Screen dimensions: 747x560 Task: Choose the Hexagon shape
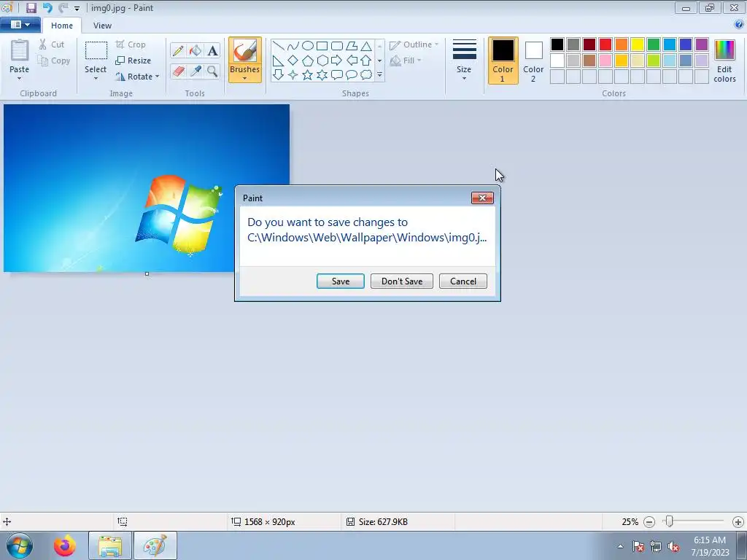pos(322,61)
